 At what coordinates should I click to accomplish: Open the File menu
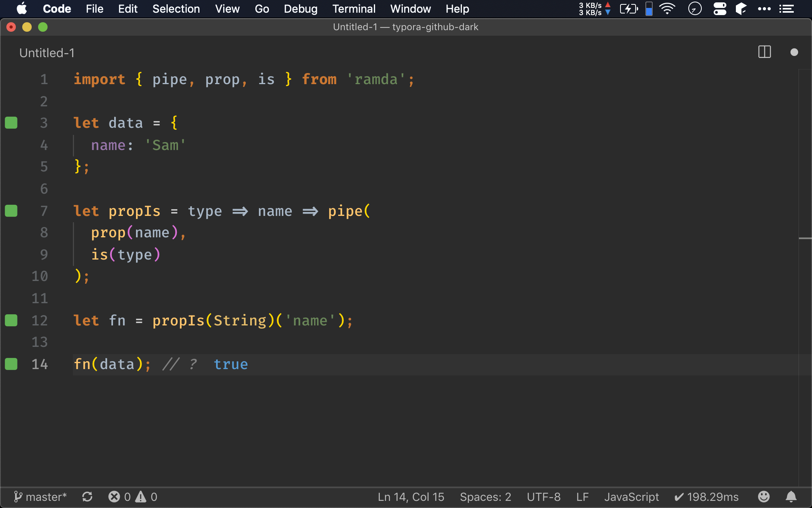(94, 9)
